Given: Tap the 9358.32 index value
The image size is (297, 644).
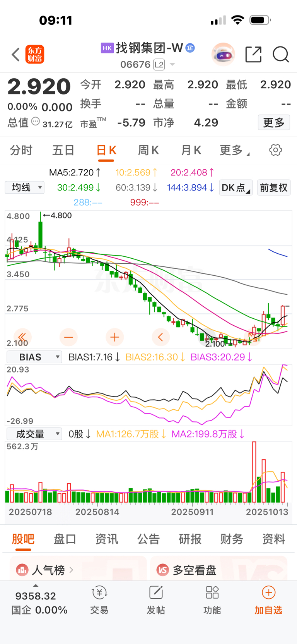Looking at the screenshot, I should pos(36,596).
